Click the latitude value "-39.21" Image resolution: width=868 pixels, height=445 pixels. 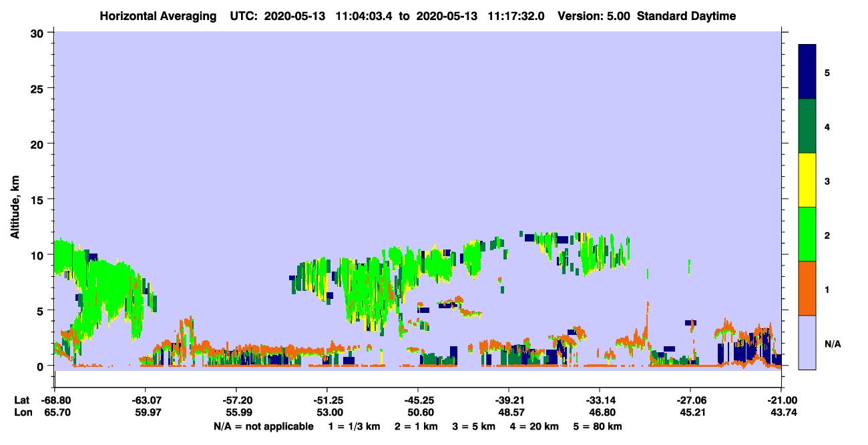(x=509, y=400)
